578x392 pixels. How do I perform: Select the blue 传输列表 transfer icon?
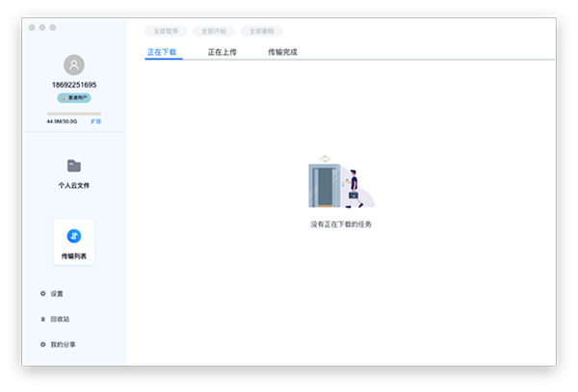(74, 235)
